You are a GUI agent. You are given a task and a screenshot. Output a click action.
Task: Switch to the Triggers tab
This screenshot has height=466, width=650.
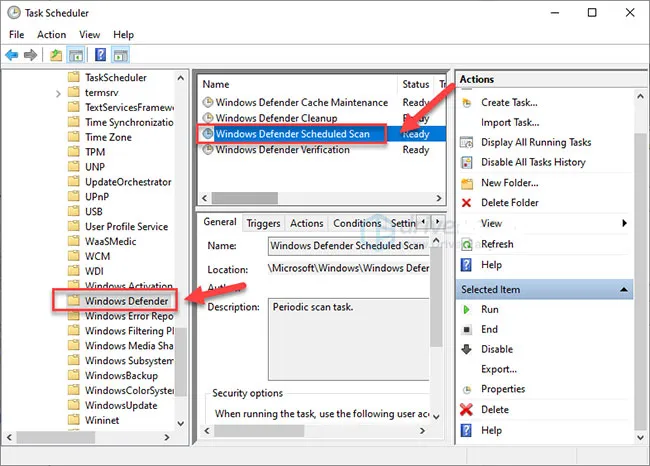click(x=263, y=223)
